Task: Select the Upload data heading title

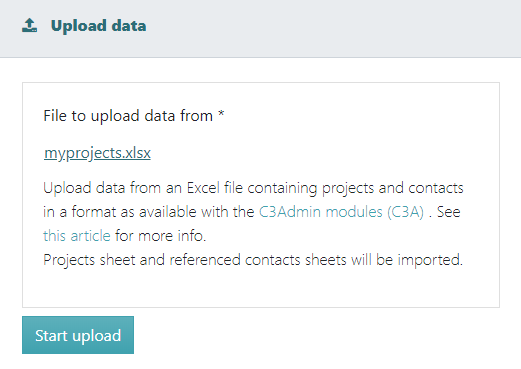Action: coord(98,26)
